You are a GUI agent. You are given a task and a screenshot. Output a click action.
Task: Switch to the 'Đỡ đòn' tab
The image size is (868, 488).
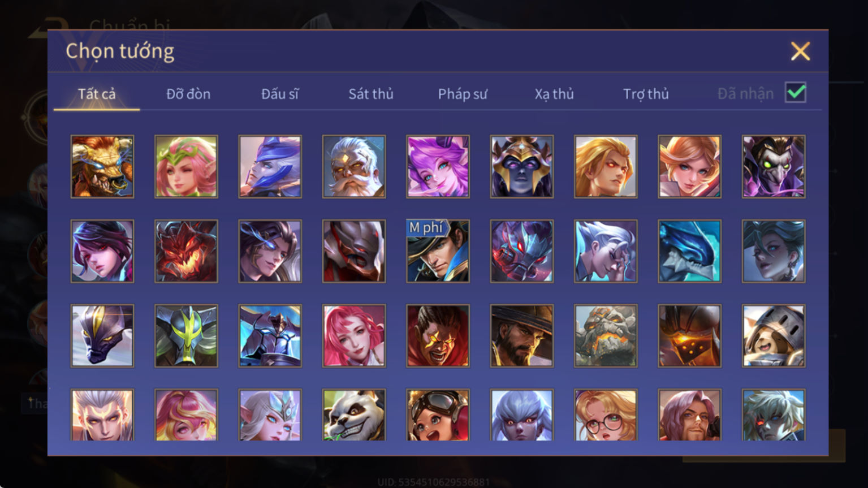(x=188, y=94)
